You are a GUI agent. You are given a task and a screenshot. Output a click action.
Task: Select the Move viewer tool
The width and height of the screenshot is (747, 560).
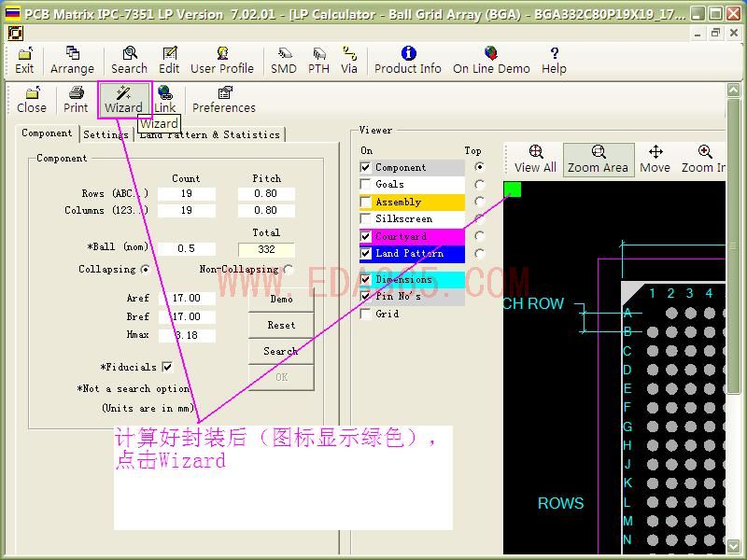(x=655, y=160)
